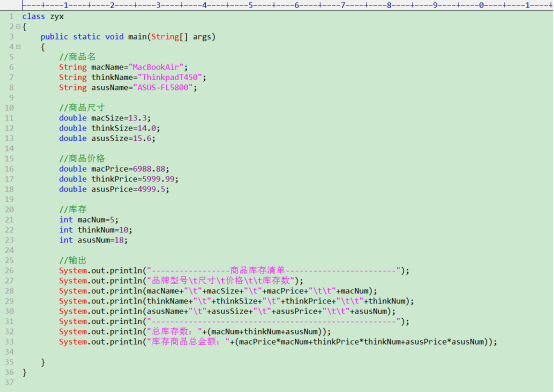Click the comment "//商品价格"
Image resolution: width=554 pixels, height=392 pixels.
(x=82, y=159)
